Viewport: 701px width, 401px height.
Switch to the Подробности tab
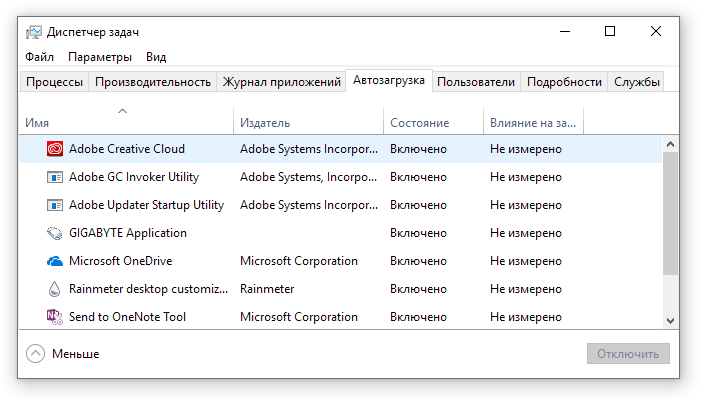[x=564, y=82]
